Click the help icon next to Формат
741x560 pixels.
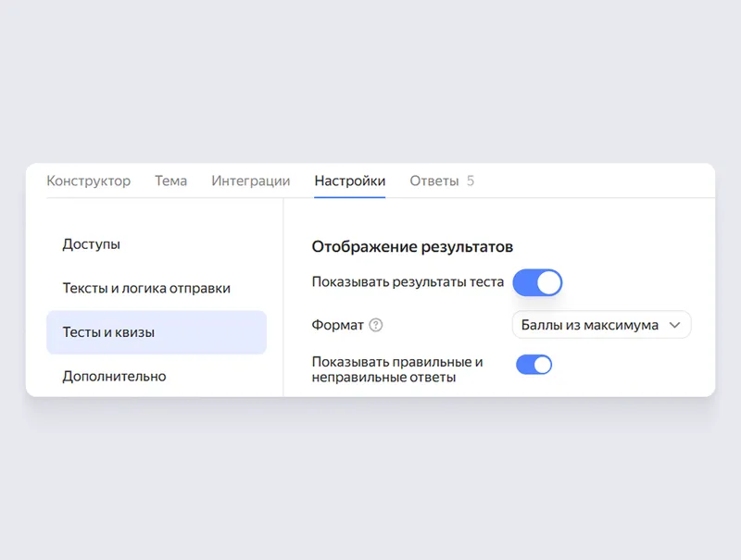click(376, 325)
